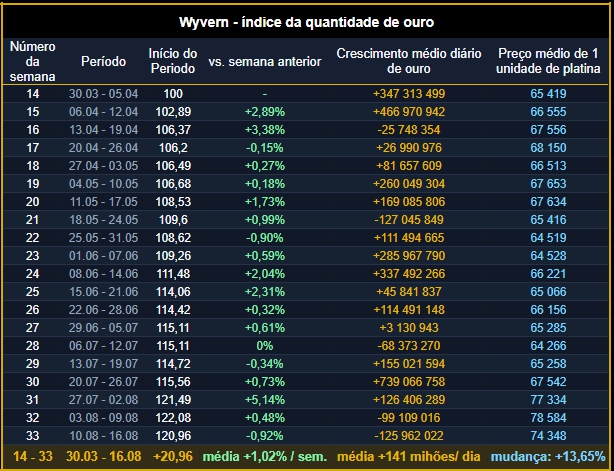
Task: Select the 'Número da semana' column header
Action: tap(33, 61)
